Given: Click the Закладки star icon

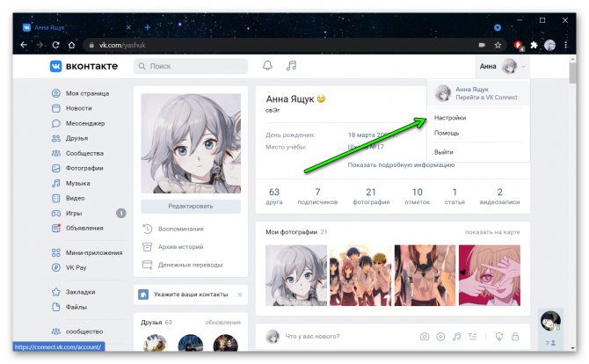Looking at the screenshot, I should 56,292.
